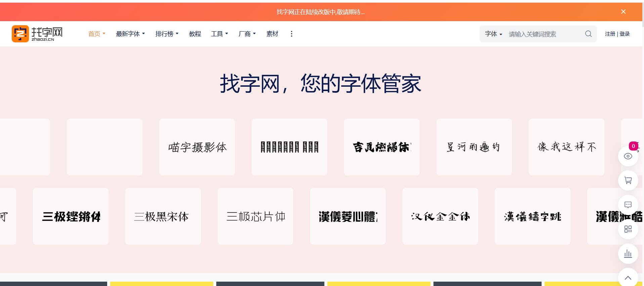Select the 星河的邀约 font card

pos(474,147)
